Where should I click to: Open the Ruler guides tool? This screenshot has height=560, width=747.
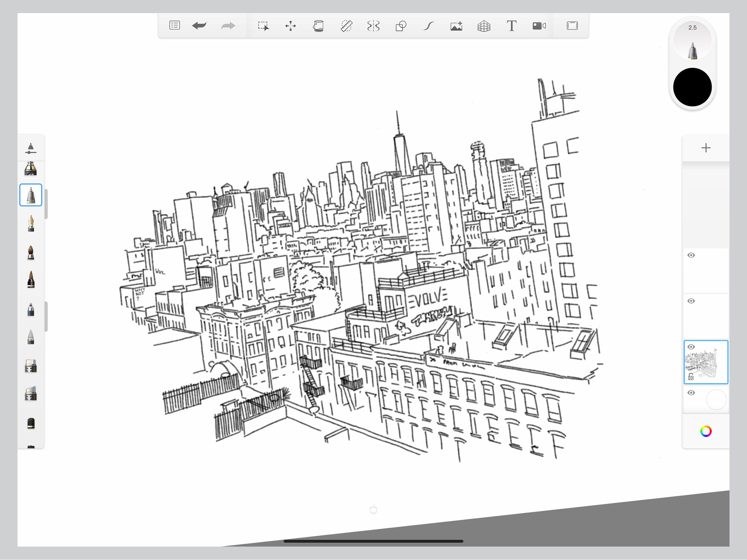[347, 26]
